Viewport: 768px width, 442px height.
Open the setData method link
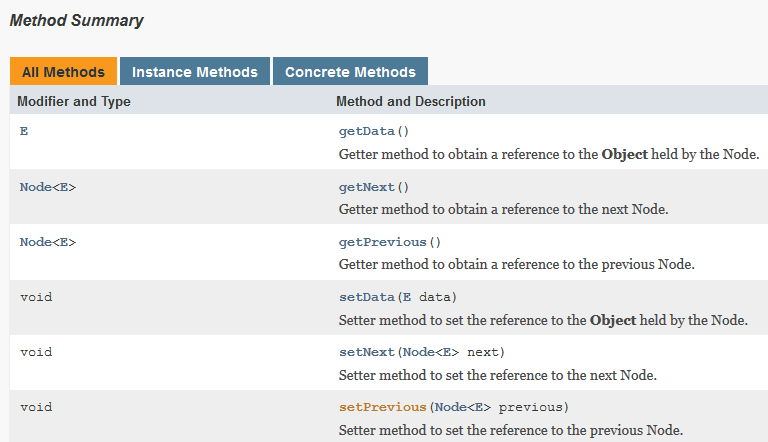[x=366, y=297]
